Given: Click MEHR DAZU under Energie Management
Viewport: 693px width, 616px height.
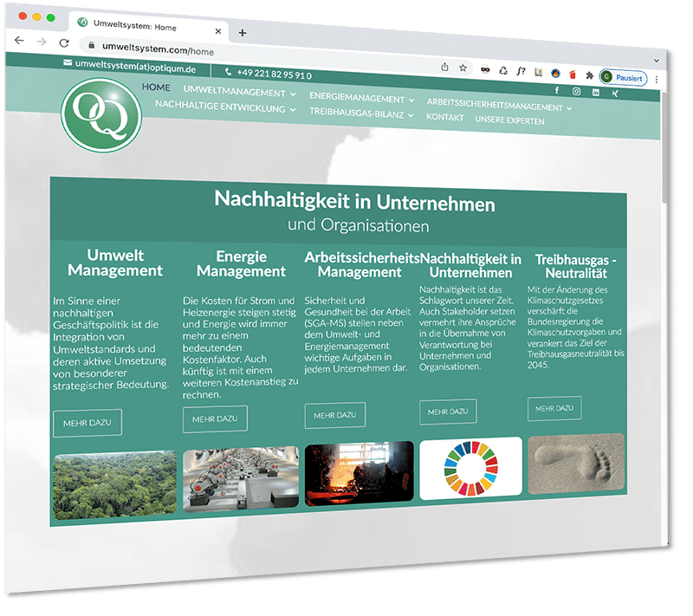Looking at the screenshot, I should pos(215,418).
